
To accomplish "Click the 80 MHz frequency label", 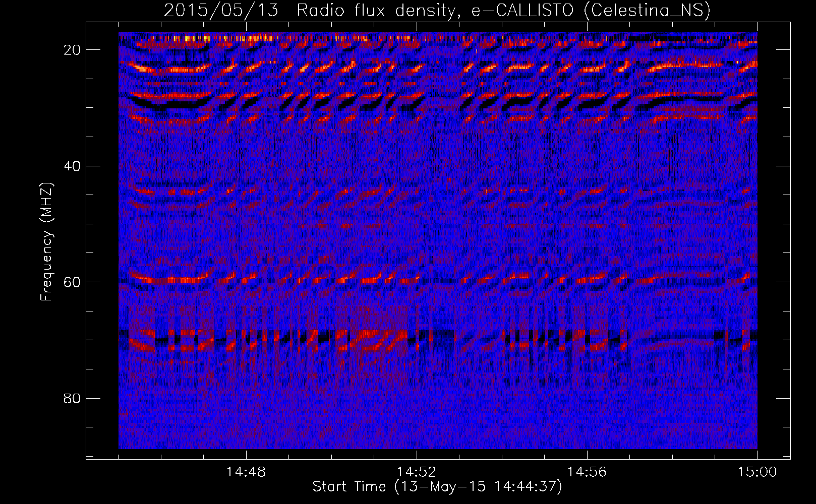I will (73, 398).
